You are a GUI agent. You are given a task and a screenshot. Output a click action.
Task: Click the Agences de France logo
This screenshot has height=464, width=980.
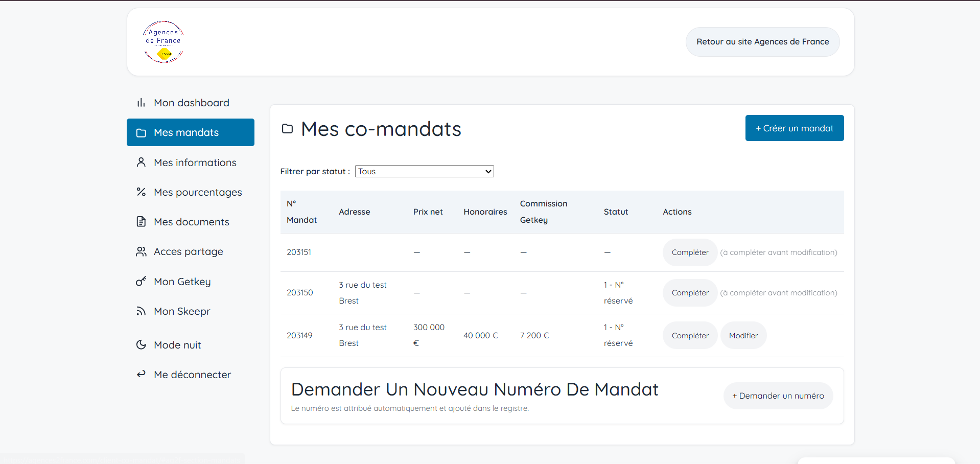click(x=164, y=42)
